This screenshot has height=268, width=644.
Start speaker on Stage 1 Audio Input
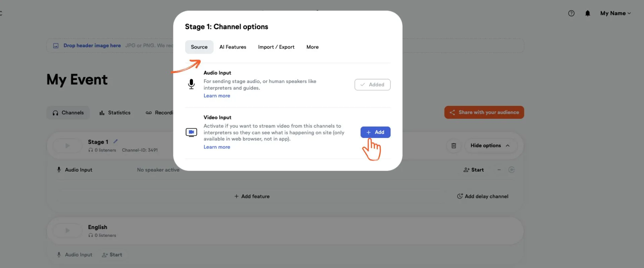tap(474, 170)
